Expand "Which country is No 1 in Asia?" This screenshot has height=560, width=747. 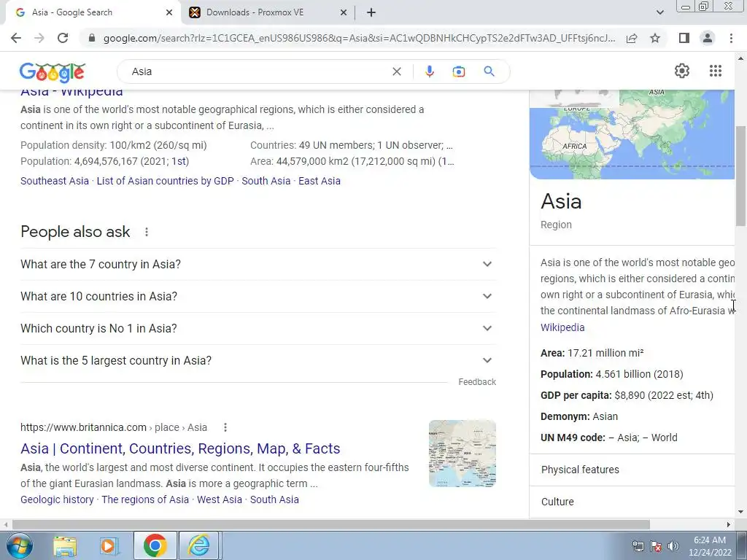tap(258, 329)
